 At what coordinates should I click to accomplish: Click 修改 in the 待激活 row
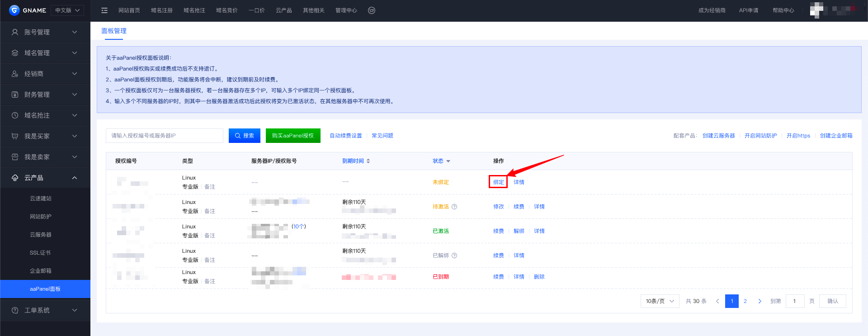(x=499, y=207)
